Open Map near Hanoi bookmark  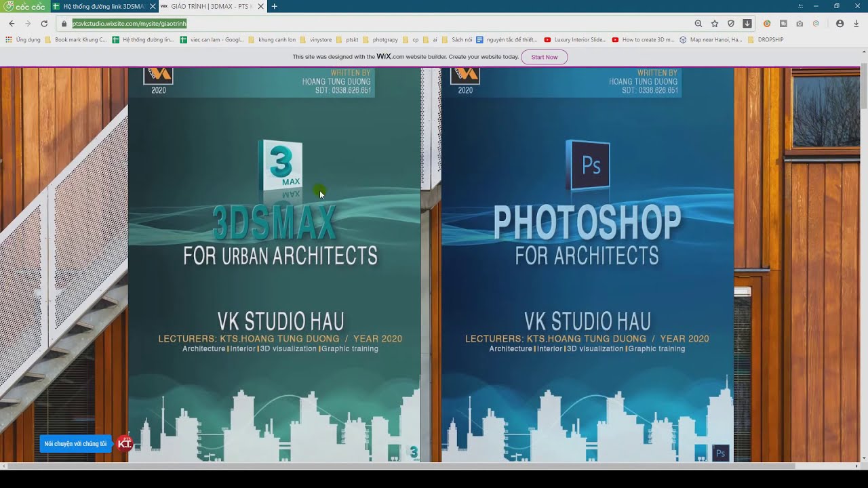(711, 39)
